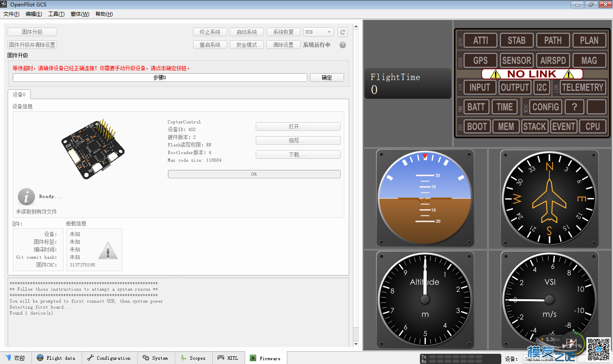
Task: Click the 系统恢复 button
Action: tap(283, 32)
